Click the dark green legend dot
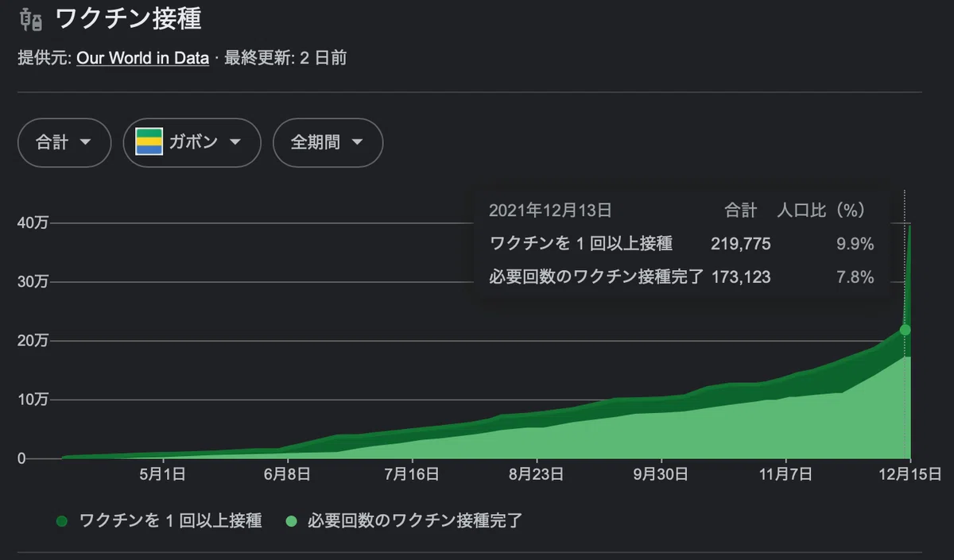Screen dimensions: 954x560 pos(61,522)
